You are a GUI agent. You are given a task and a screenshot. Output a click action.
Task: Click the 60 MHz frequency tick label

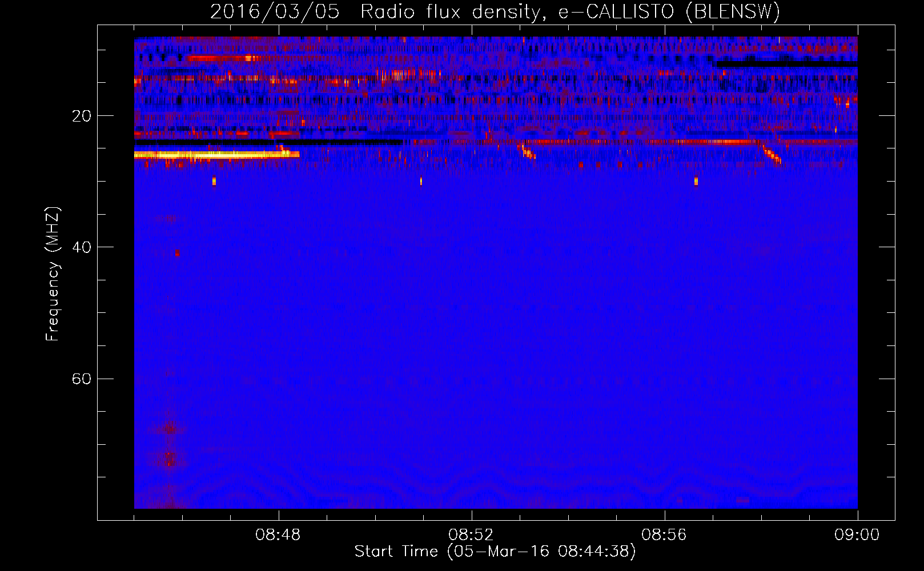[x=82, y=379]
